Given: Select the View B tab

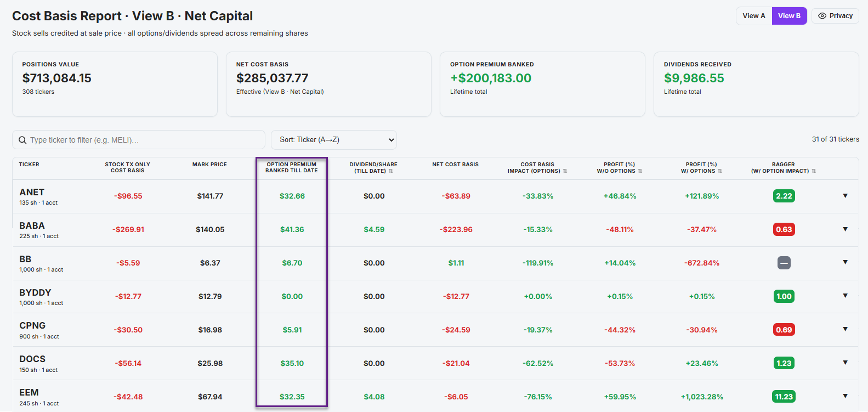Looking at the screenshot, I should tap(789, 16).
